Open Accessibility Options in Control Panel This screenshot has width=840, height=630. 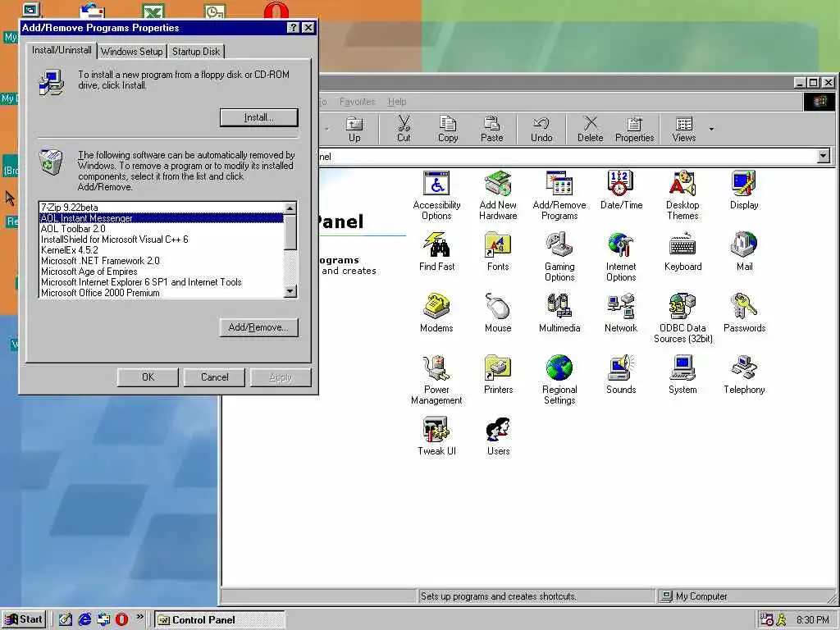click(x=436, y=195)
